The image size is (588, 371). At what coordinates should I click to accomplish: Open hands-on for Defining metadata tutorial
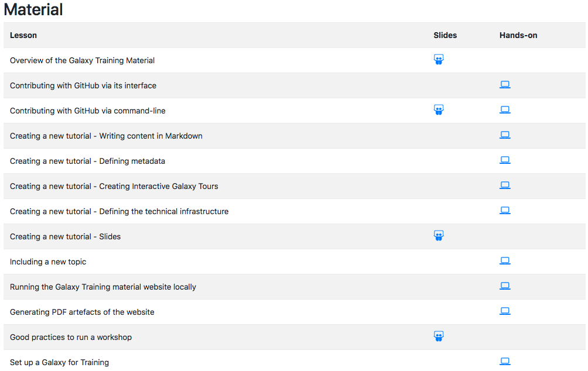click(x=505, y=160)
